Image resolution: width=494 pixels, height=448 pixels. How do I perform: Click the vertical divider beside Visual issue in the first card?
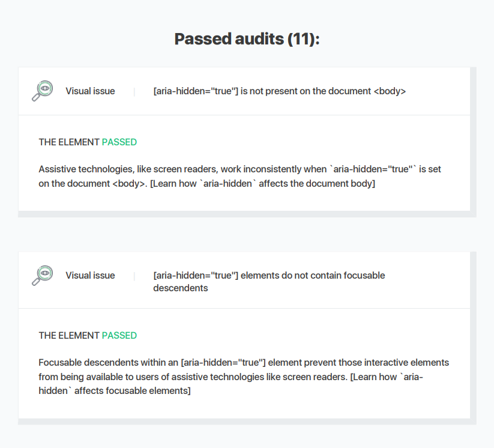(x=134, y=92)
